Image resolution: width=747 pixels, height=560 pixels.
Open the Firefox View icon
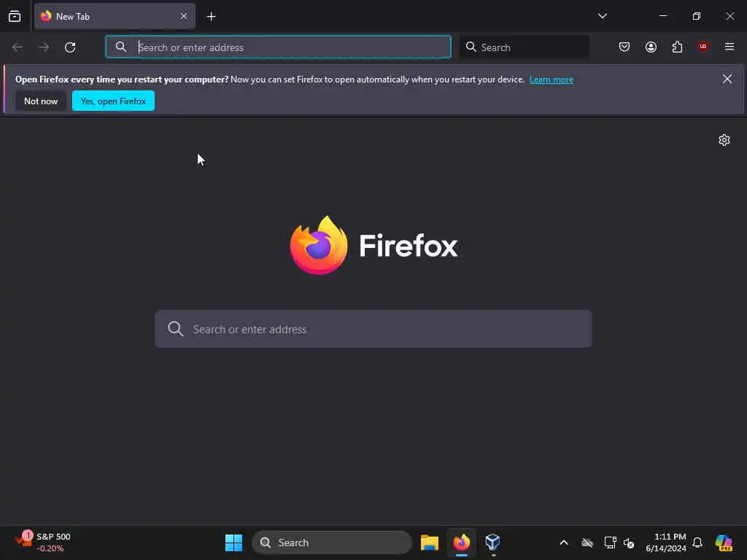15,16
